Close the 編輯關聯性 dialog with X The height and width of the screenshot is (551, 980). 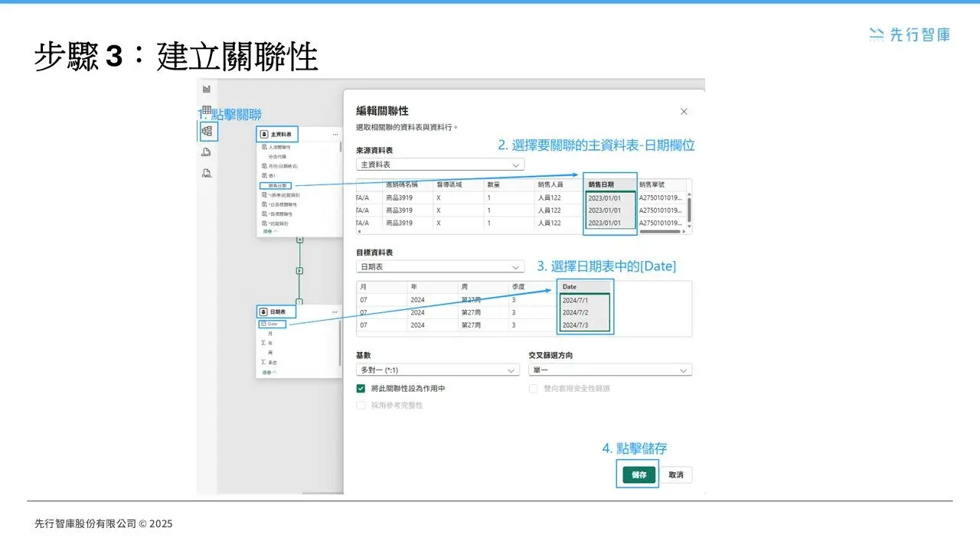tap(684, 112)
